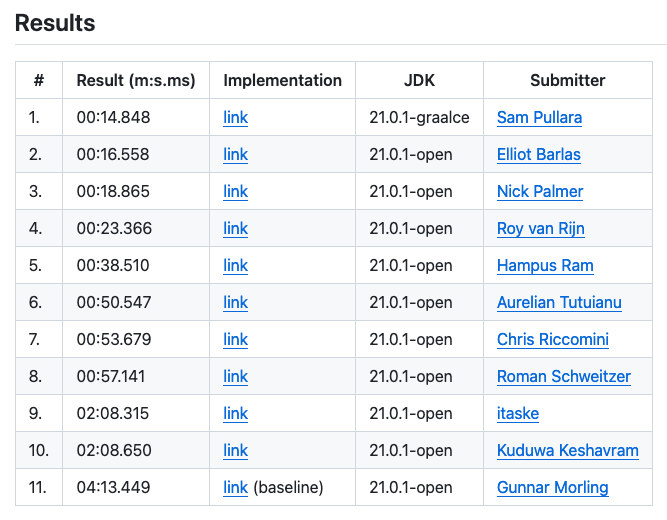Open Elliot Barlas's implementation link
Viewport: 667px width, 520px height.
pyautogui.click(x=235, y=154)
